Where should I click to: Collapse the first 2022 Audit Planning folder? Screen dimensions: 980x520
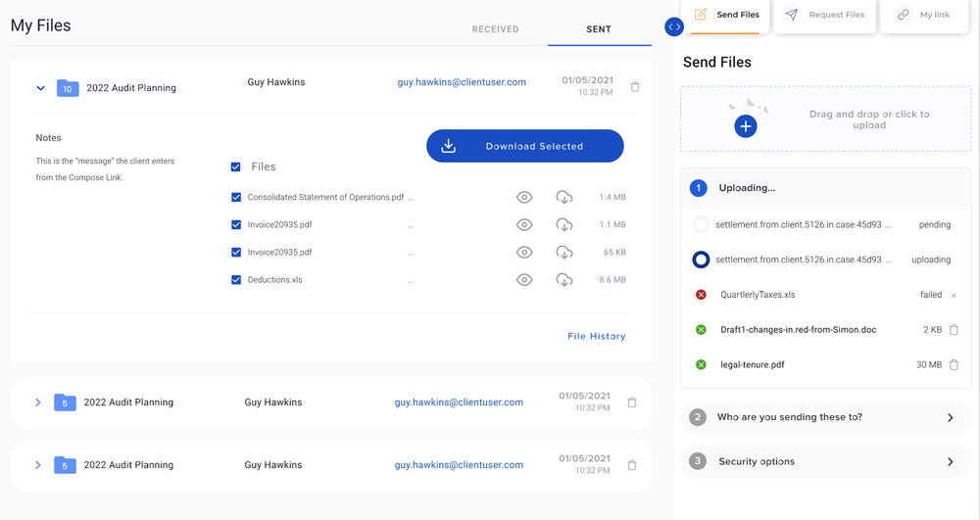(x=40, y=88)
